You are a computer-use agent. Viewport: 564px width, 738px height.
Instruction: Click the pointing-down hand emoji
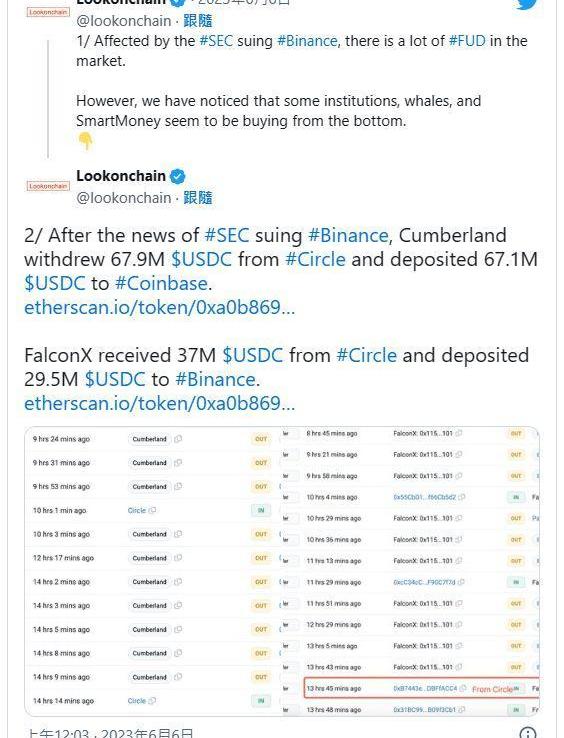pyautogui.click(x=86, y=141)
